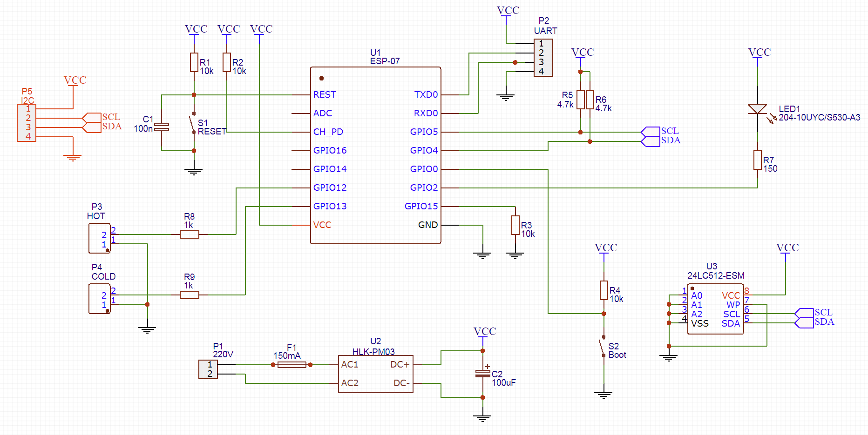
Task: Select the GPIO16 pin label
Action: pyautogui.click(x=330, y=151)
